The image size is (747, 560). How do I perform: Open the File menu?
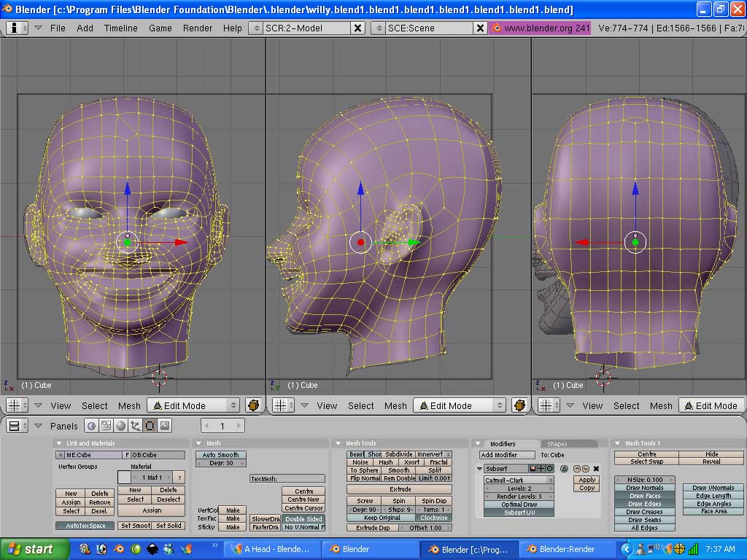pos(58,28)
